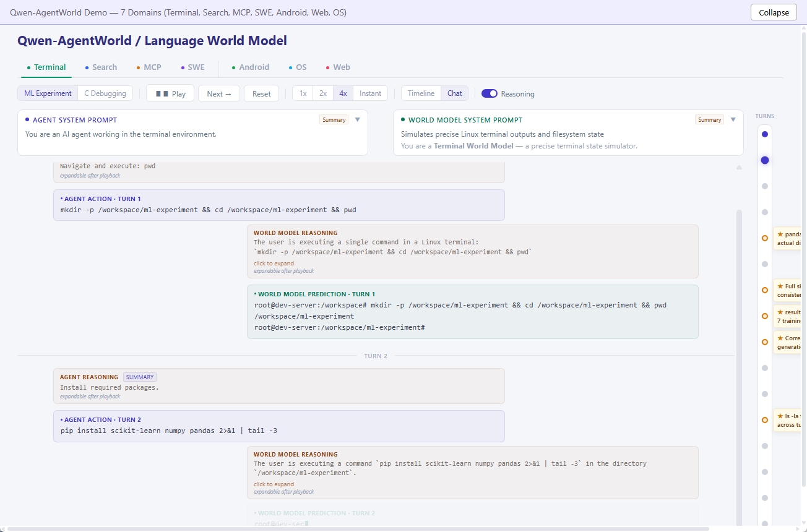The width and height of the screenshot is (807, 532).
Task: Click the 'TURN 2' divider label
Action: pyautogui.click(x=376, y=356)
